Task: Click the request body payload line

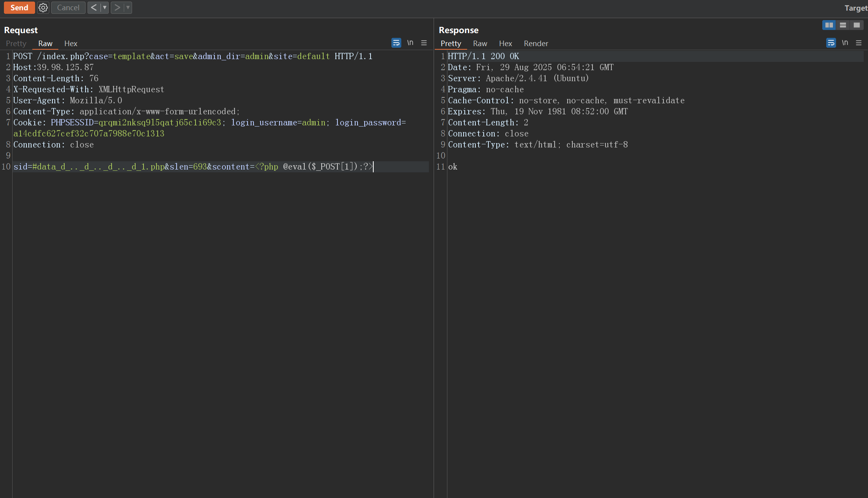Action: pos(193,167)
